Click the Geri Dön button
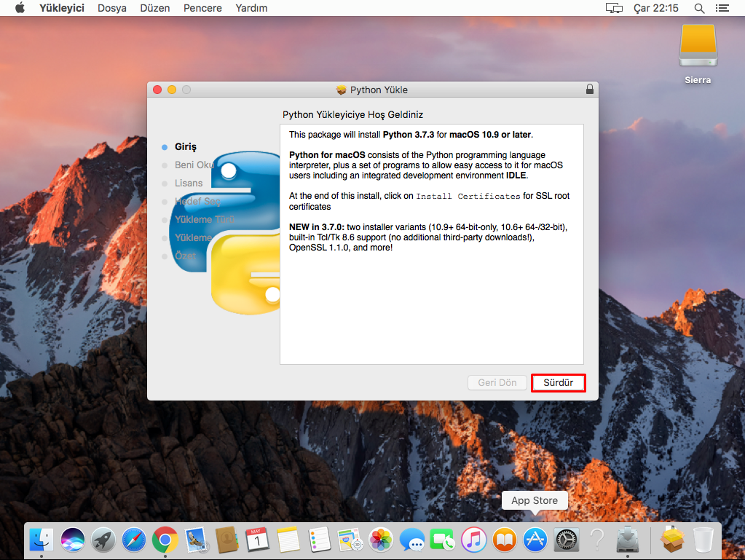Viewport: 745px width, 560px height. (x=497, y=382)
